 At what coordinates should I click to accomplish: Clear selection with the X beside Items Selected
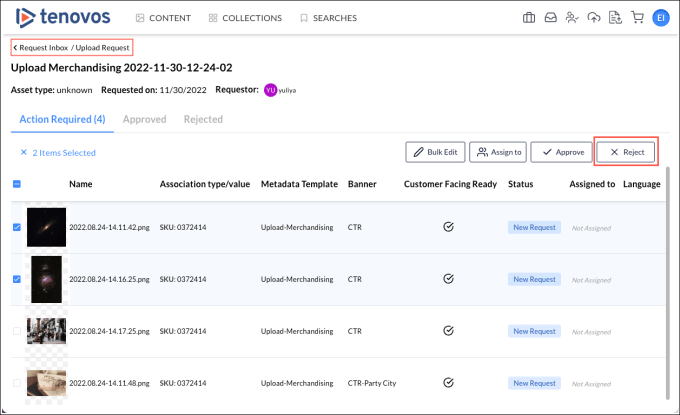(23, 153)
